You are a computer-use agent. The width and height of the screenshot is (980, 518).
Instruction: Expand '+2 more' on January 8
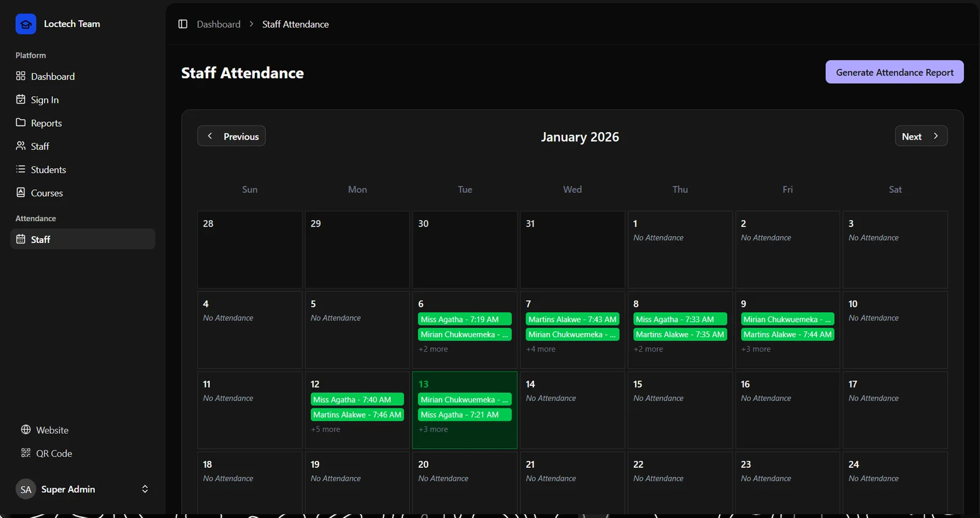point(648,349)
